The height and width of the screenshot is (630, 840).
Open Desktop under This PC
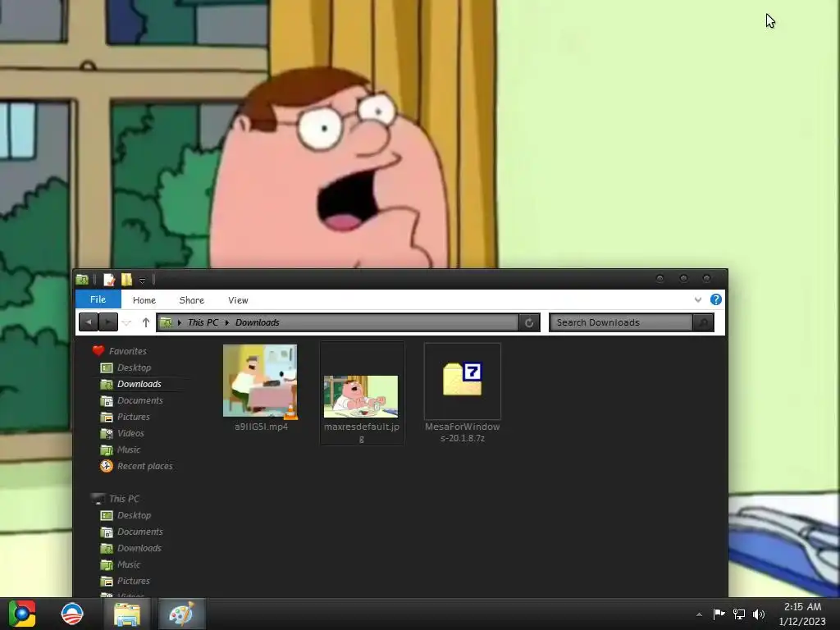134,515
